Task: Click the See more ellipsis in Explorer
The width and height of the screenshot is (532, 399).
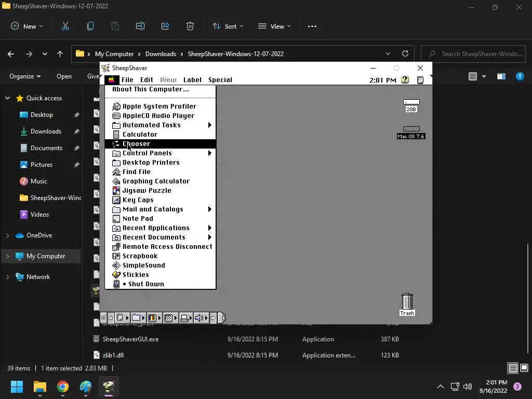Action: pyautogui.click(x=312, y=26)
